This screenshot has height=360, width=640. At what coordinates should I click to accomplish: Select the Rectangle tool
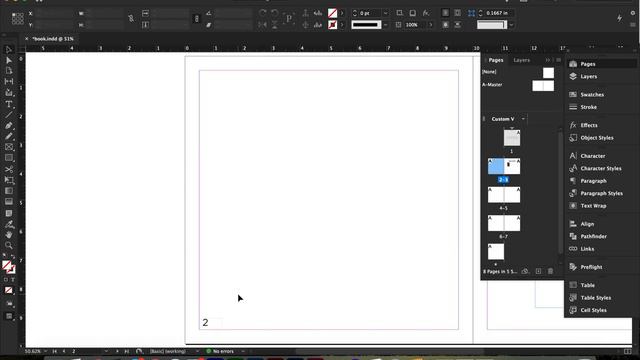(x=9, y=158)
